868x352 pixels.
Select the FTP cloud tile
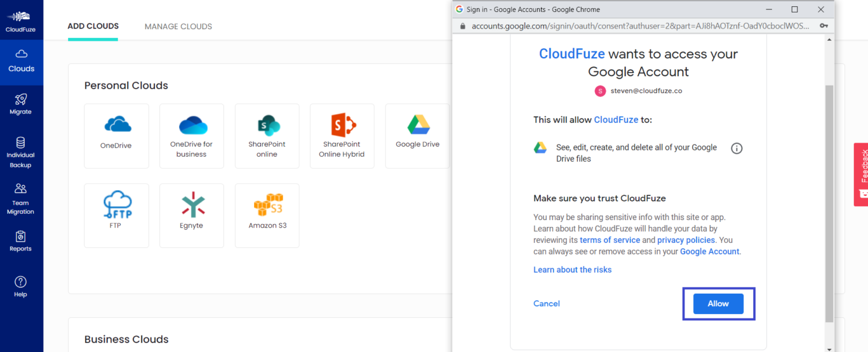coord(117,216)
